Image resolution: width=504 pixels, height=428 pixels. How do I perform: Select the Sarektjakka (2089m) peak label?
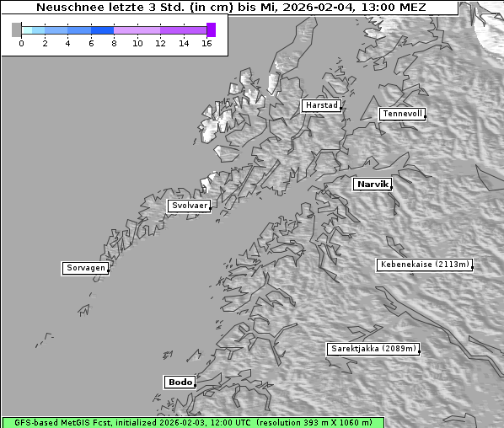[x=373, y=349]
